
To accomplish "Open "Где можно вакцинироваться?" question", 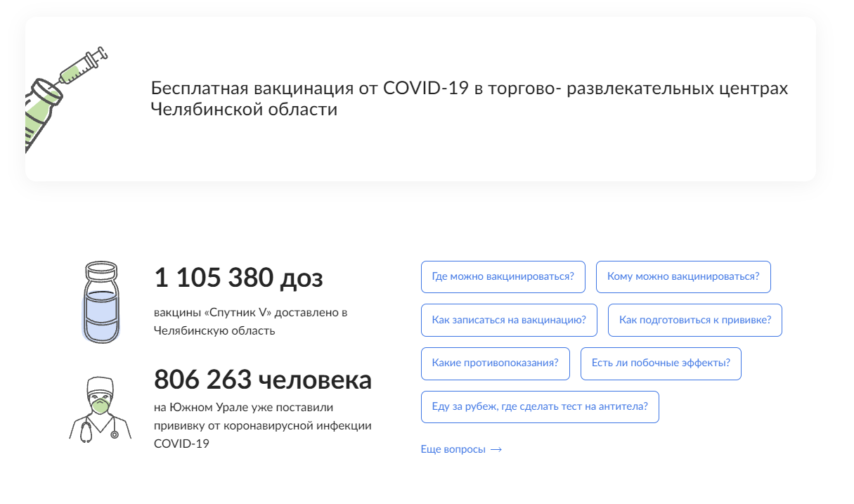I will (503, 277).
